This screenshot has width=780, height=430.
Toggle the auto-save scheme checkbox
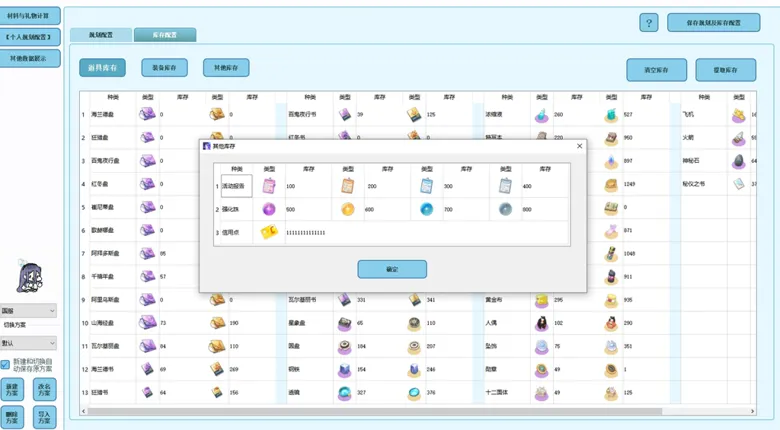click(x=5, y=365)
